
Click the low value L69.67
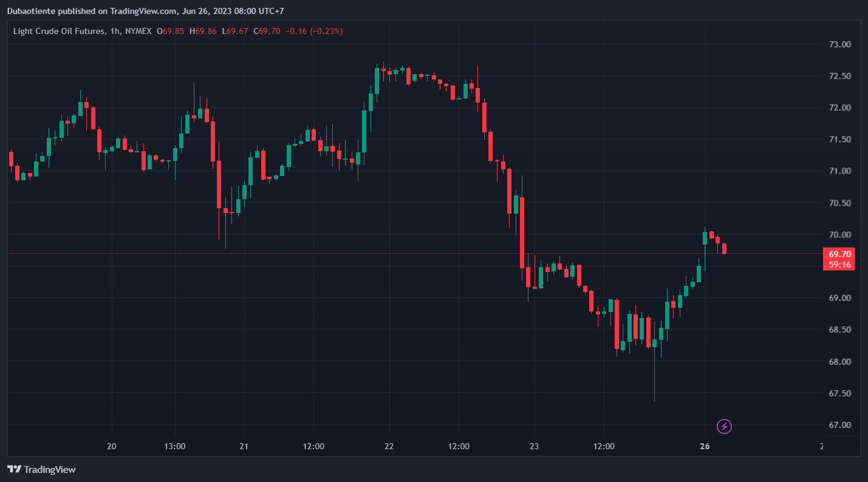click(x=234, y=31)
